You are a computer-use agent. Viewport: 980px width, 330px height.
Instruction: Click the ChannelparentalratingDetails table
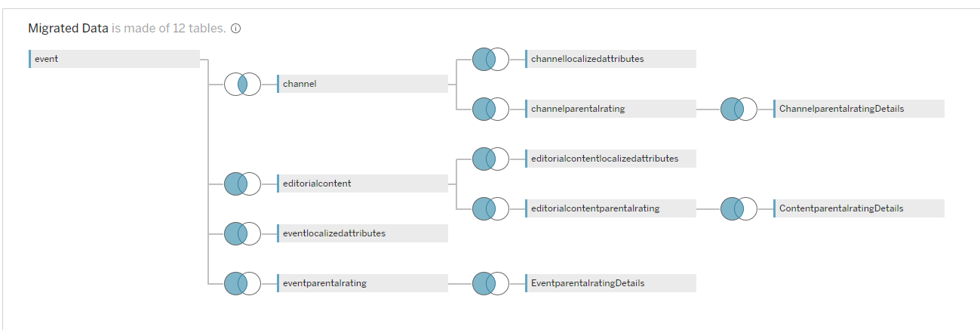(x=859, y=109)
